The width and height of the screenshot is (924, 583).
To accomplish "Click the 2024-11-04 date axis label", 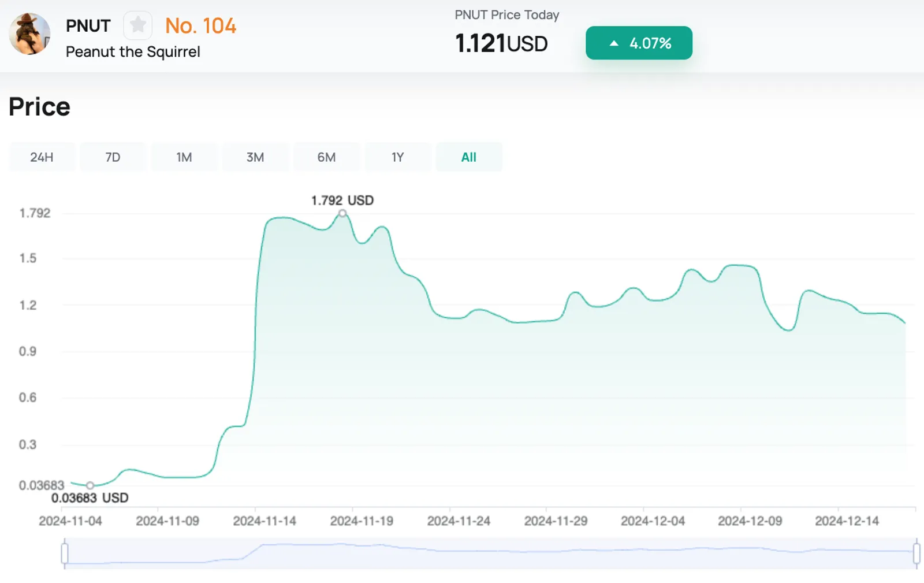I will pos(70,521).
